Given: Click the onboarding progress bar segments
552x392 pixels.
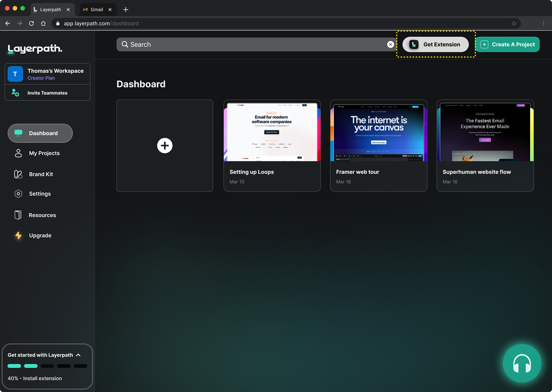Looking at the screenshot, I should (x=47, y=366).
